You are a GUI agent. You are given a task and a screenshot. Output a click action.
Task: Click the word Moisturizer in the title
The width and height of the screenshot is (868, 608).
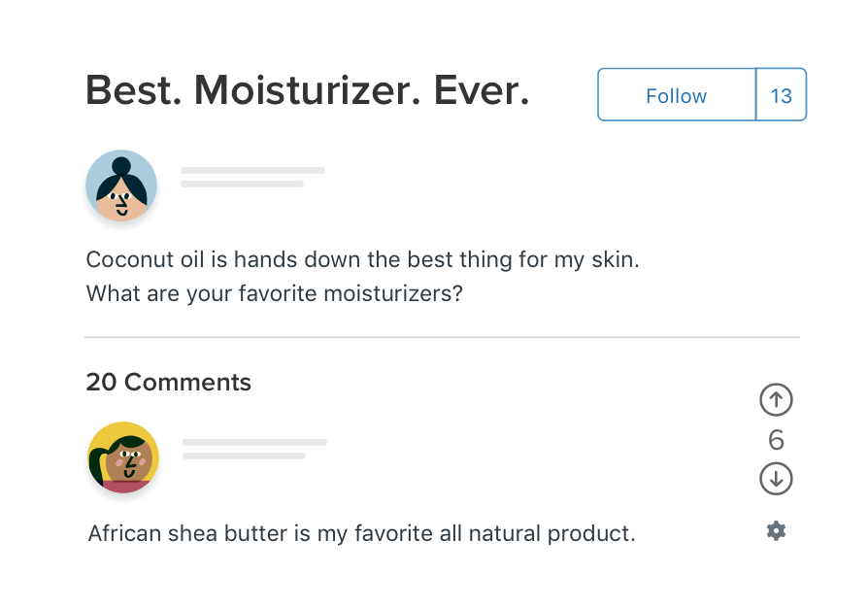[x=307, y=90]
